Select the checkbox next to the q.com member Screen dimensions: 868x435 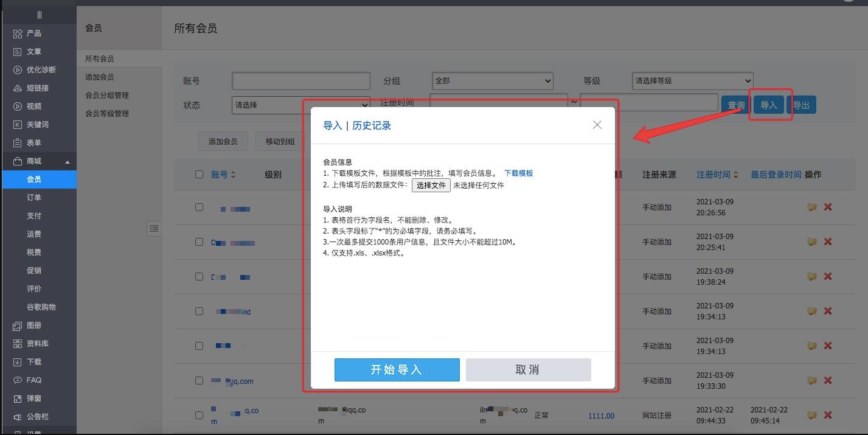point(199,380)
